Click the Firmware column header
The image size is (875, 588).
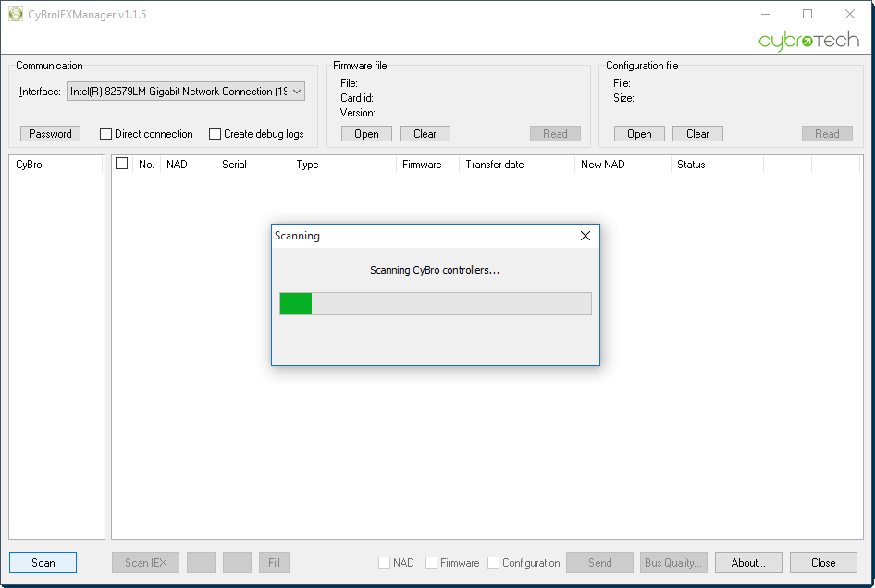[422, 165]
